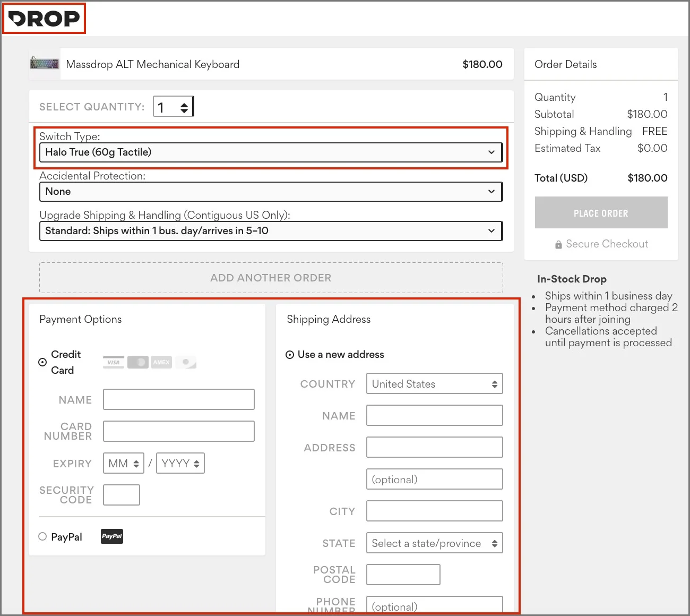This screenshot has width=690, height=616.
Task: Click the Discover card icon
Action: tap(186, 362)
